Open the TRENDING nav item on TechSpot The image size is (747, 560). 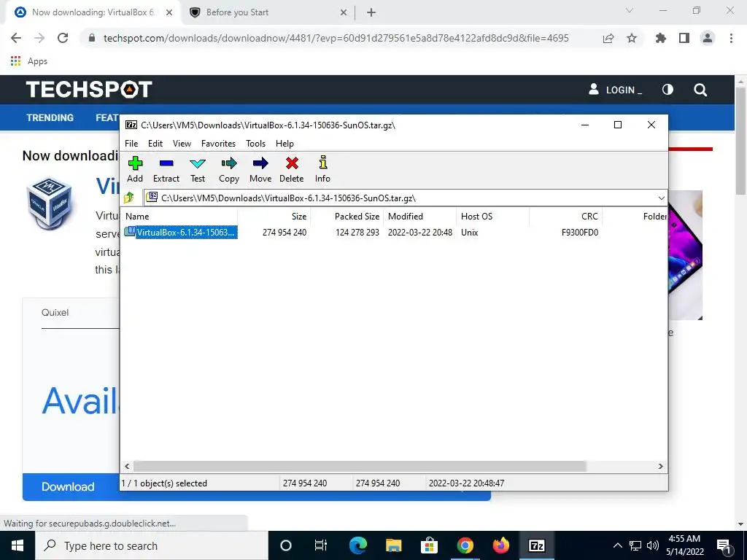pos(50,117)
